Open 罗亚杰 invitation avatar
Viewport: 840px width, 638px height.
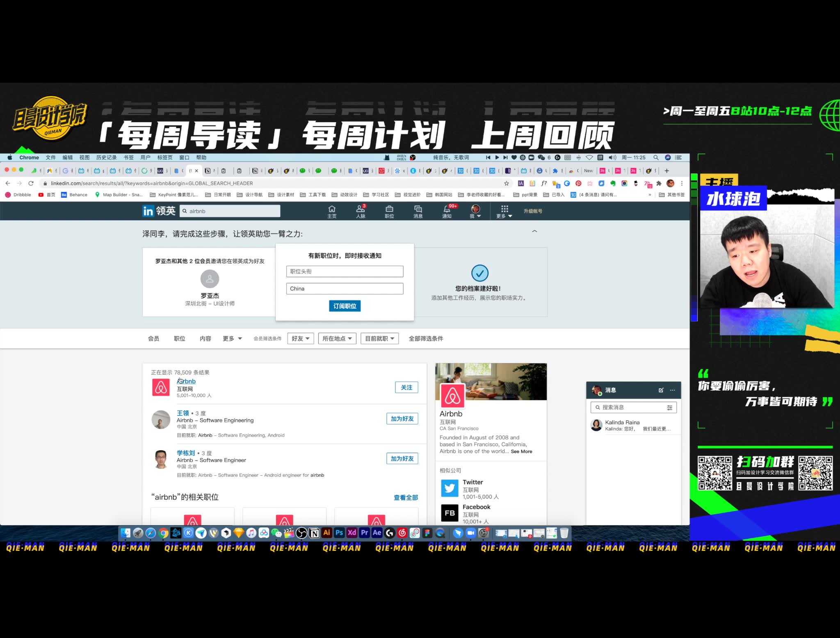click(210, 279)
